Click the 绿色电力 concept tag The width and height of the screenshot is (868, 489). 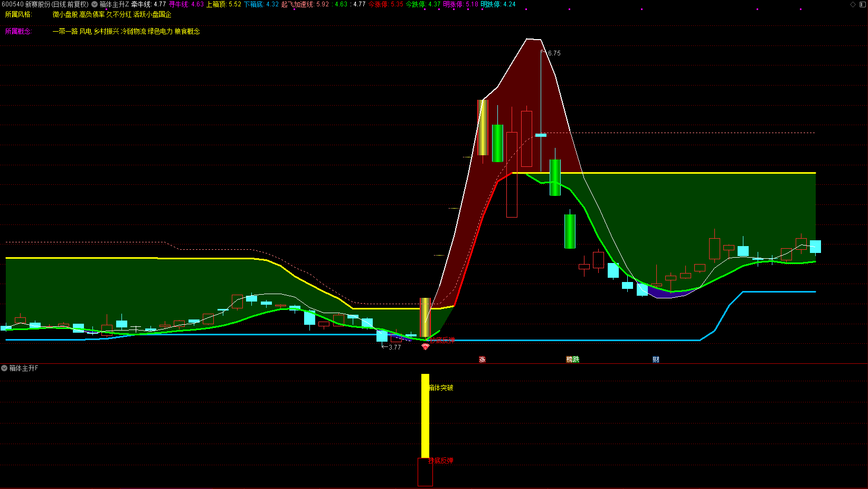click(160, 32)
